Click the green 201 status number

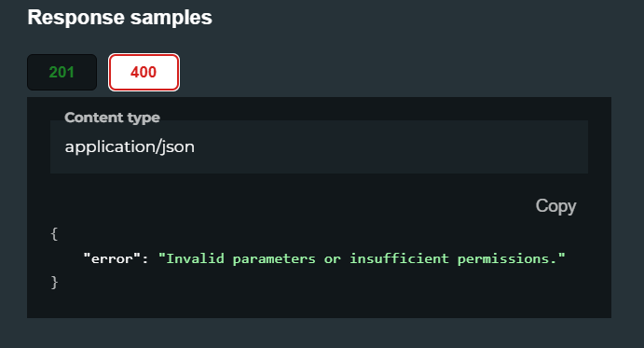[x=62, y=73]
